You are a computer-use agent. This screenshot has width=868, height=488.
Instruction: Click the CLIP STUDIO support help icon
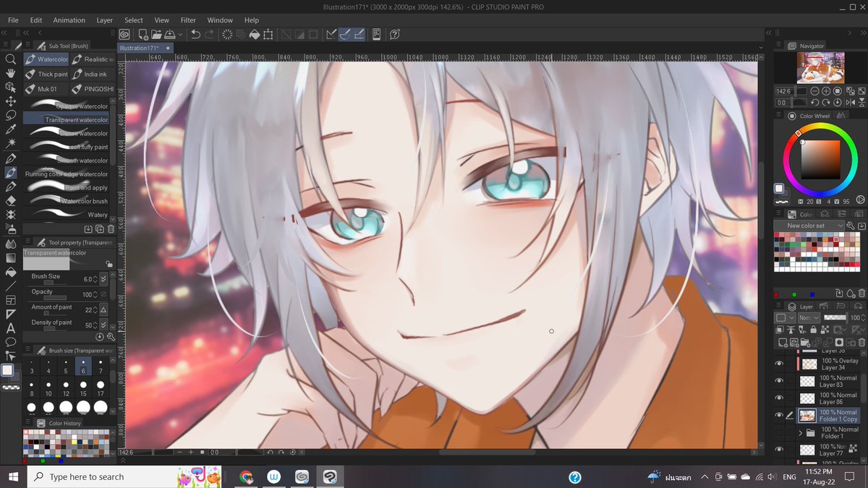click(395, 34)
